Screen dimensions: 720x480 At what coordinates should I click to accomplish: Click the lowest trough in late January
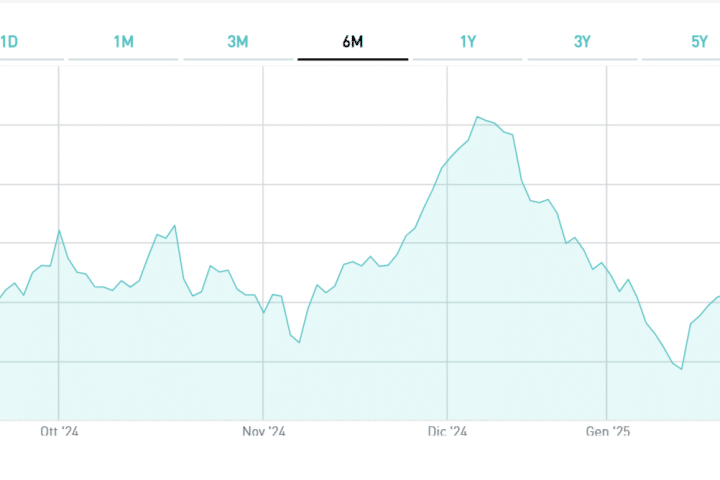(681, 369)
